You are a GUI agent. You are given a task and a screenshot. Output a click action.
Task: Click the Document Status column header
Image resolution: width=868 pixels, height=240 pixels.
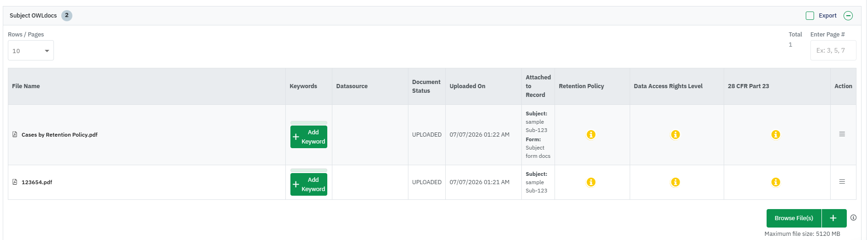[426, 86]
